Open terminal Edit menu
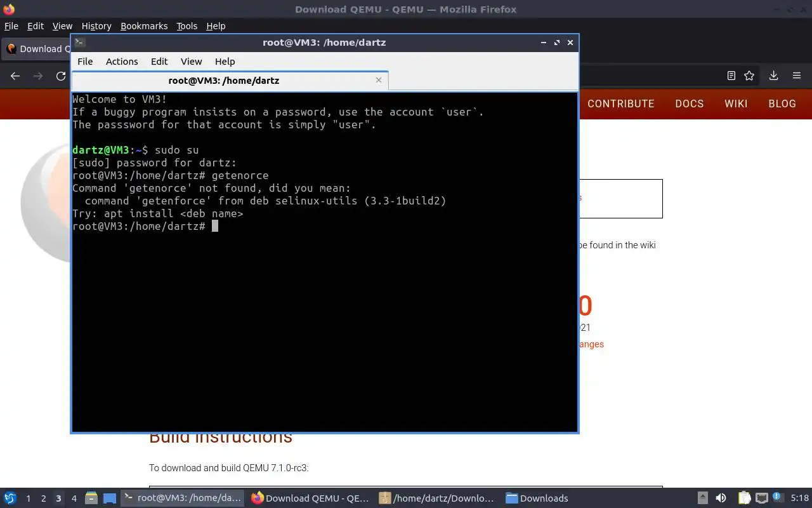The height and width of the screenshot is (508, 812). click(159, 62)
